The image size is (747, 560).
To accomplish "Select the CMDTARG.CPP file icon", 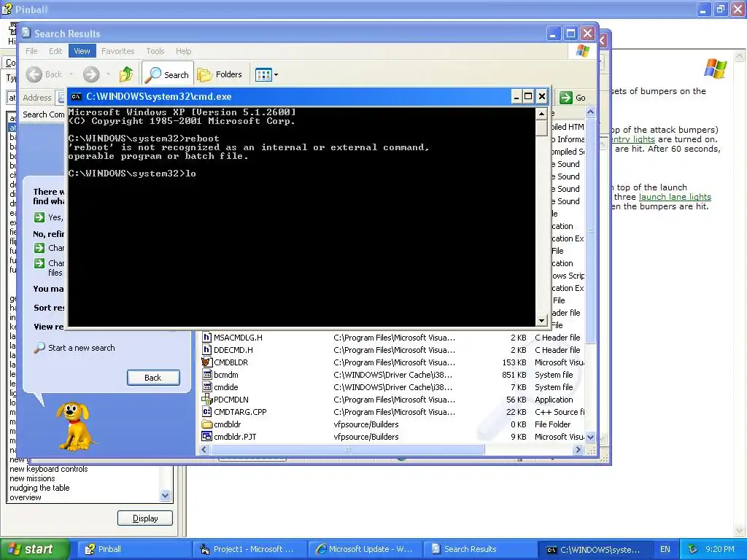I will 206,412.
